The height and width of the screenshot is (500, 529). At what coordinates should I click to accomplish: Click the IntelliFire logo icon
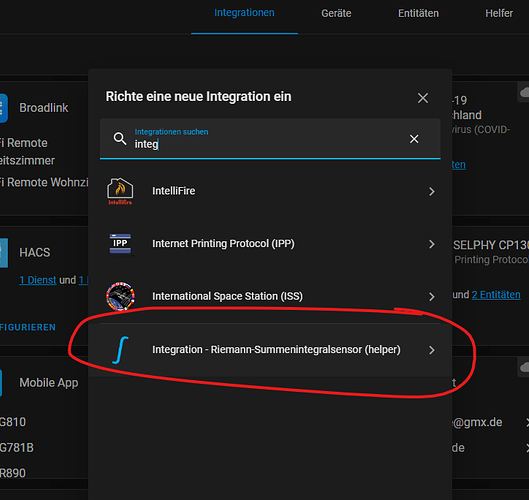point(120,191)
